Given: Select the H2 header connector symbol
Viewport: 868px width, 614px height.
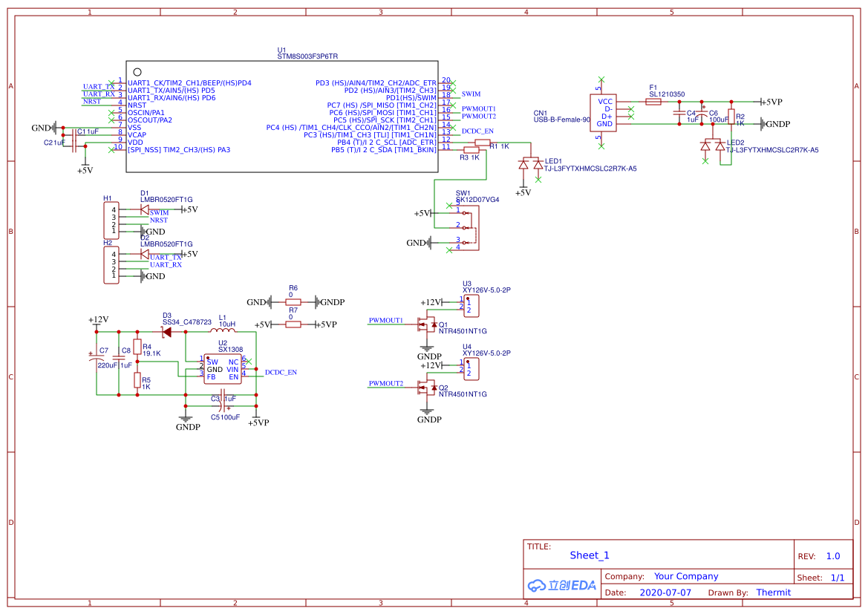Looking at the screenshot, I should [x=111, y=264].
